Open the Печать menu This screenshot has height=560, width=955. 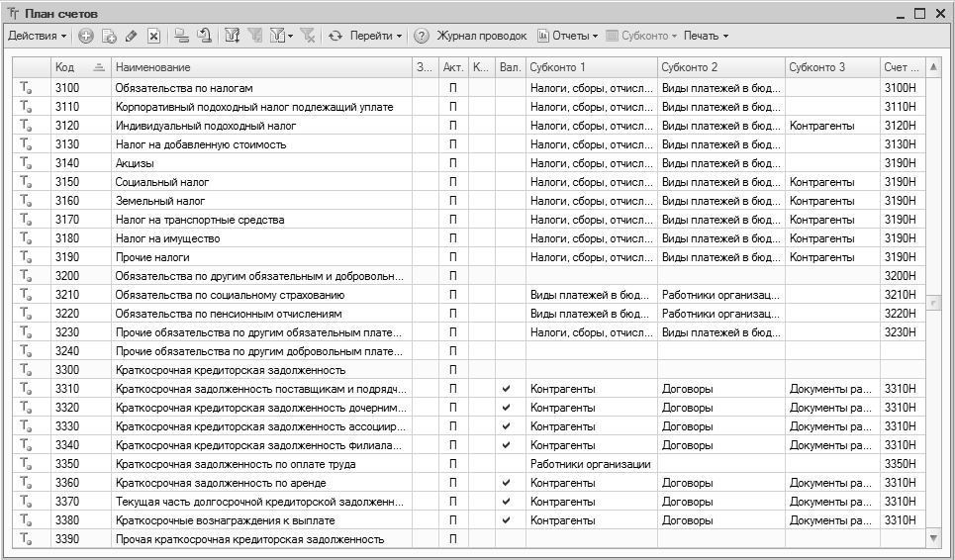pos(705,36)
